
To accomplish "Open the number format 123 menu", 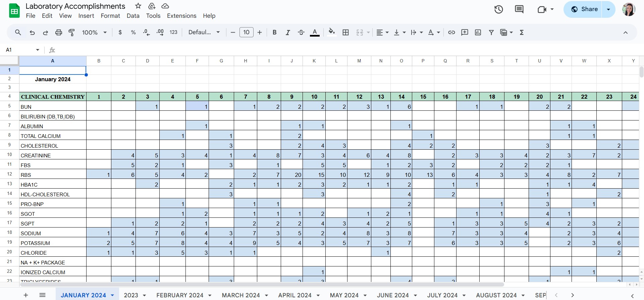I will pyautogui.click(x=173, y=33).
